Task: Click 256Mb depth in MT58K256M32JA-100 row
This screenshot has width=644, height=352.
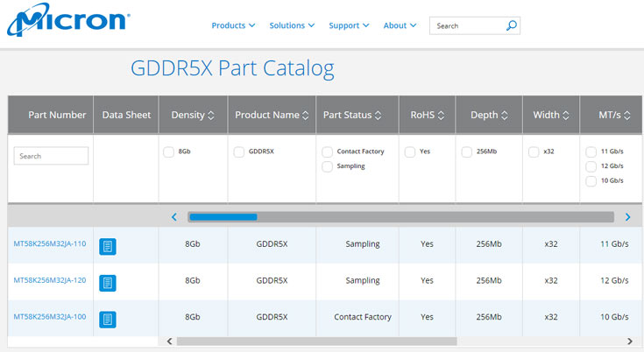Action: 489,317
